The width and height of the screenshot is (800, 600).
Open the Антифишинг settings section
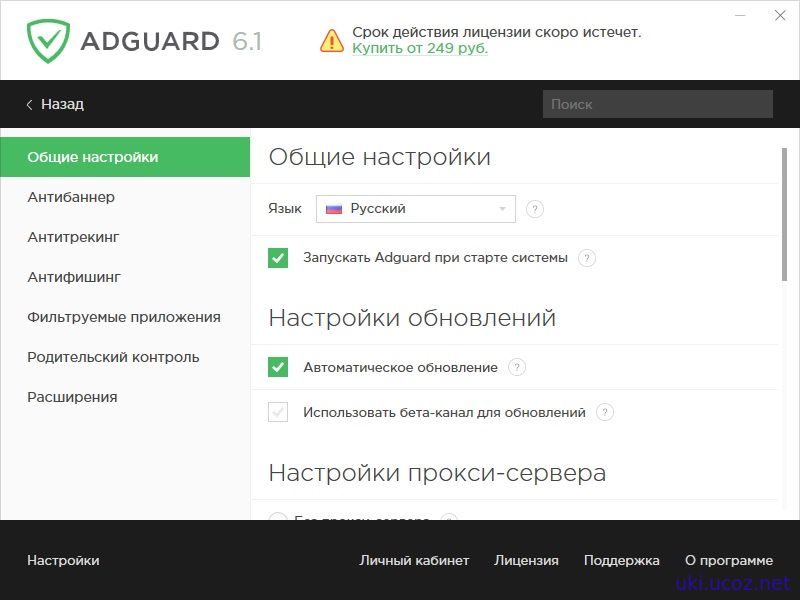pos(125,277)
